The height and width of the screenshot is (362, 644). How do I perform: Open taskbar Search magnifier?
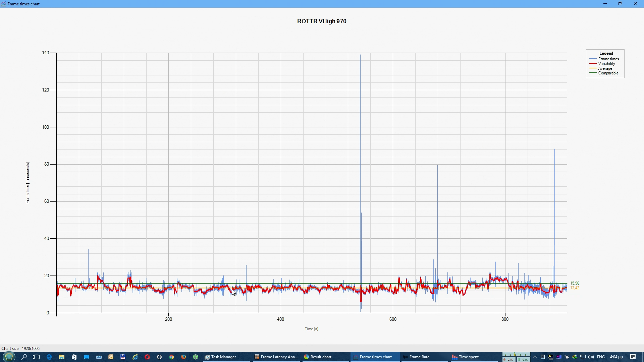coord(24,357)
